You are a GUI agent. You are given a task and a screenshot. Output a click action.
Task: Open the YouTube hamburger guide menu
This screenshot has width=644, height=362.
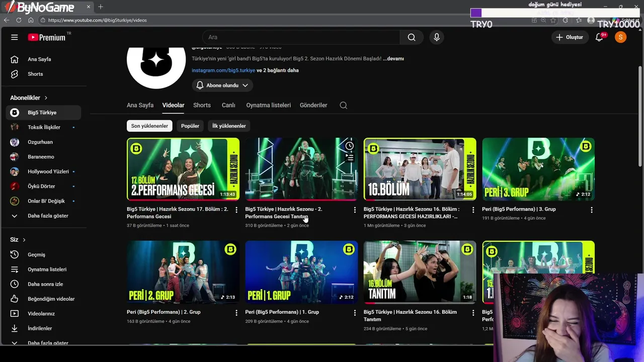tap(15, 37)
